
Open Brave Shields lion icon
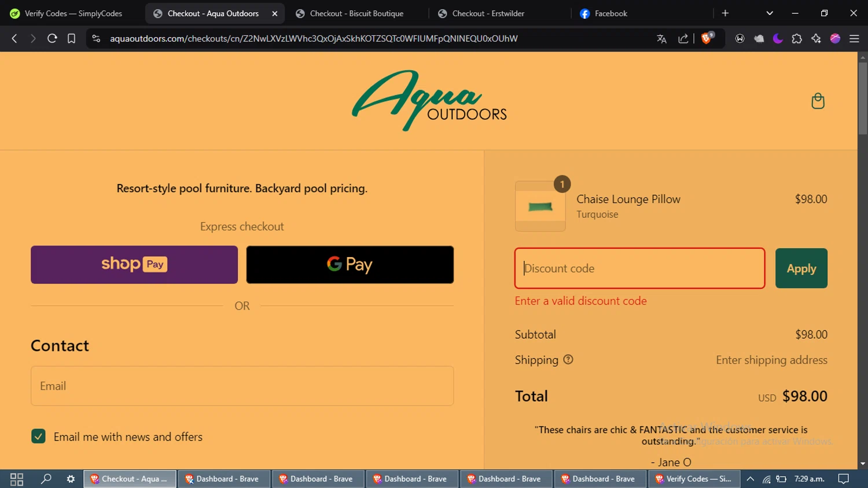pos(707,38)
